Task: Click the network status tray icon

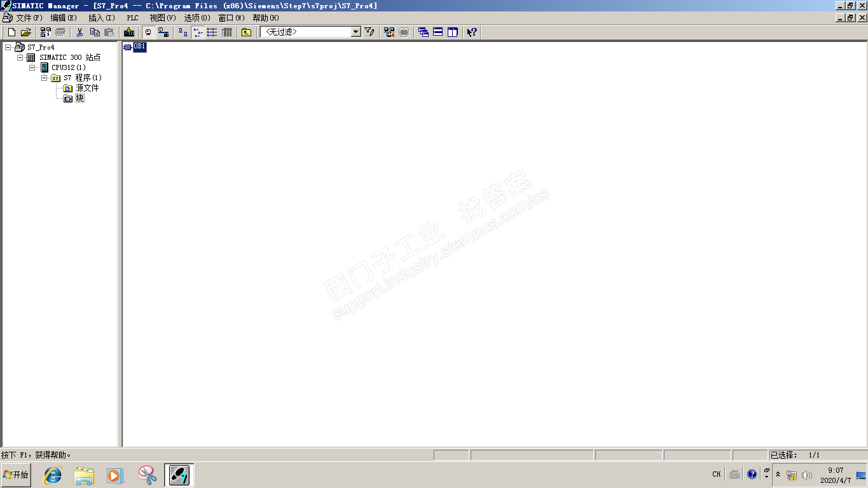Action: click(x=792, y=475)
